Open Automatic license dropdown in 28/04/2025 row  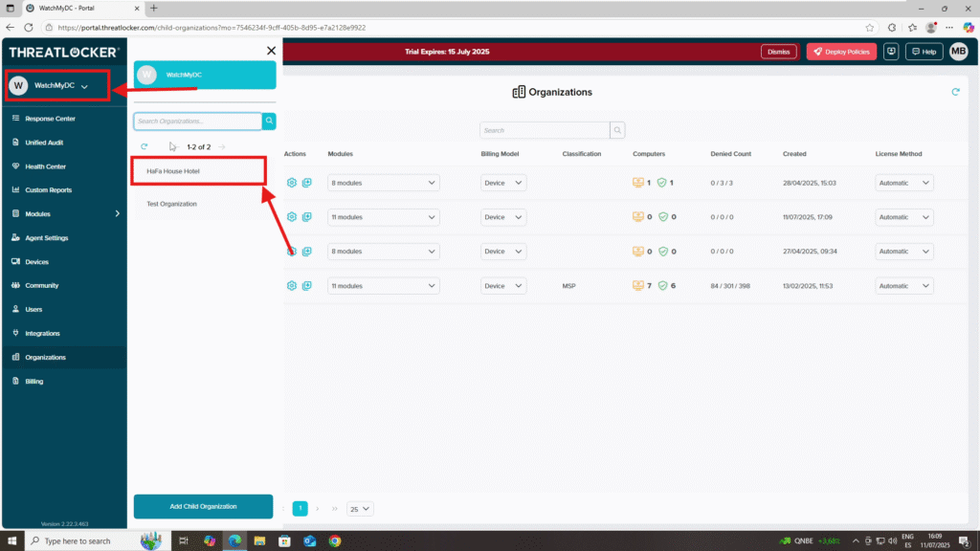[x=904, y=183]
